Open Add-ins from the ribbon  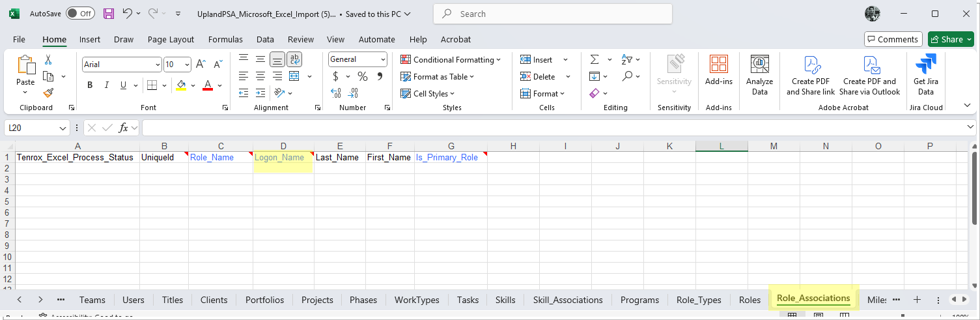719,70
